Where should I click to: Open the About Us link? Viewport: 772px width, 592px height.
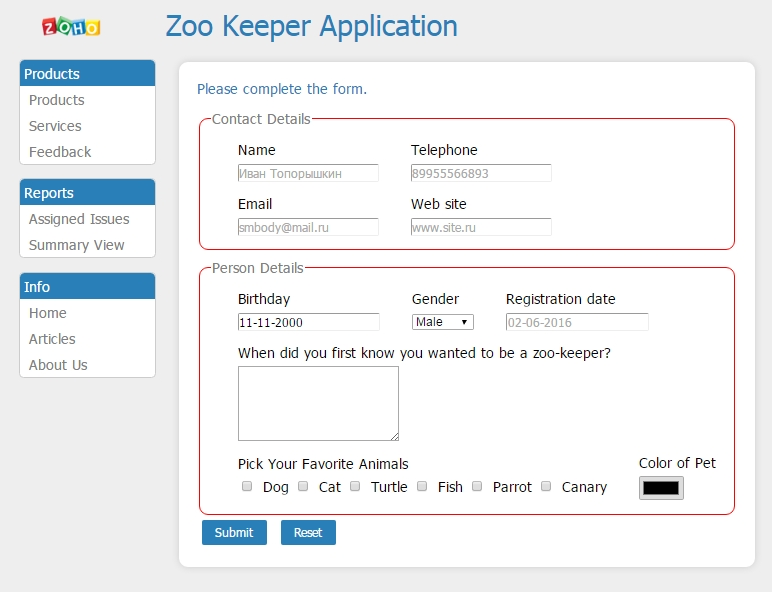[58, 365]
